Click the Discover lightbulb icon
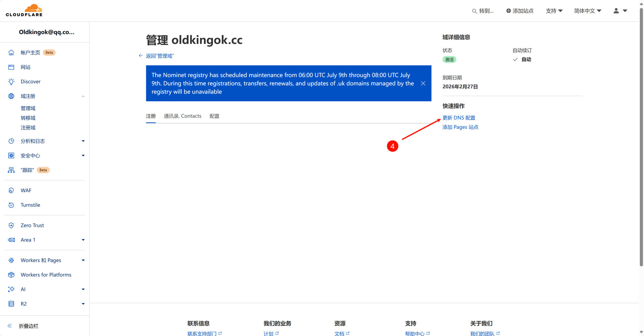The height and width of the screenshot is (336, 644). [x=11, y=82]
